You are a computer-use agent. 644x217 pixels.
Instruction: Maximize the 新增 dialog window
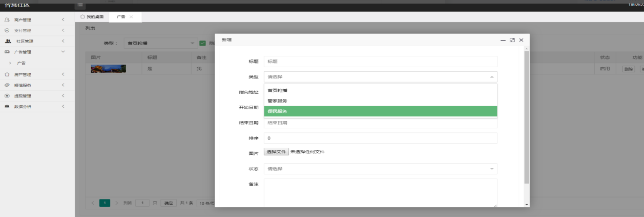tap(512, 40)
